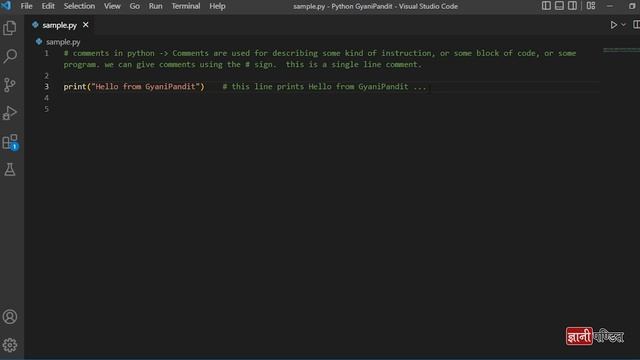Open the Selection menu

click(79, 6)
